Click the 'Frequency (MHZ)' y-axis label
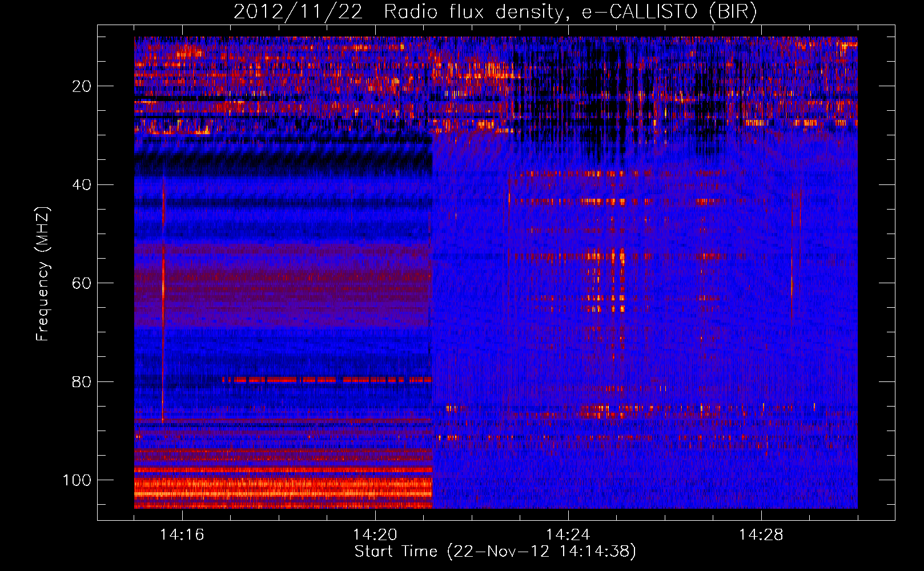924x571 pixels. pos(43,274)
